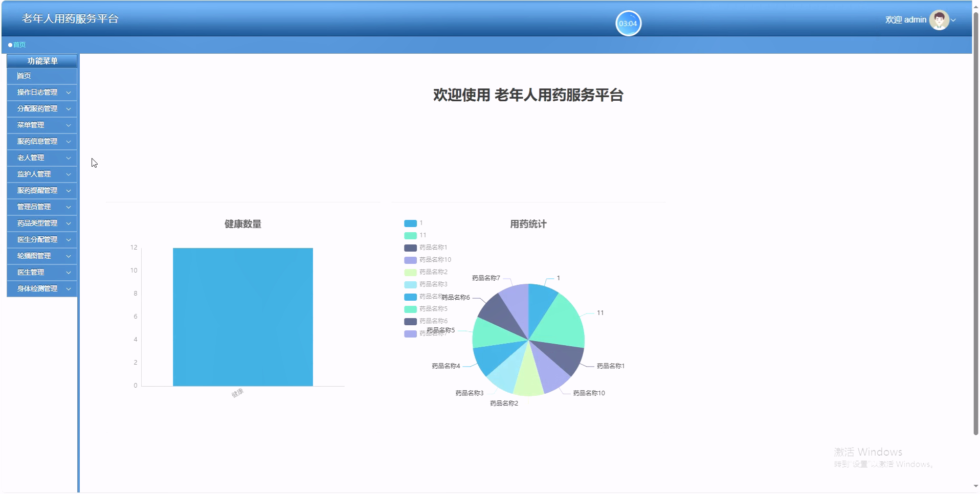Expand 药品类型管理 using its chevron arrow
This screenshot has height=494, width=980.
pyautogui.click(x=69, y=223)
